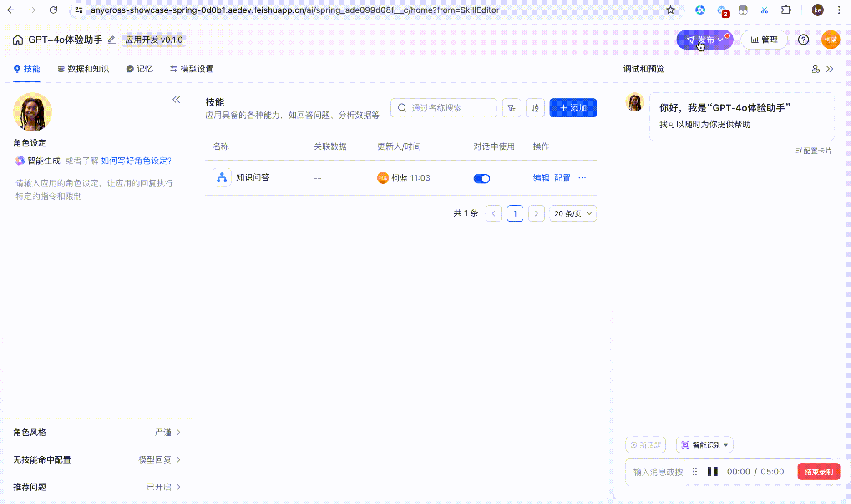Click the home icon beside GPT-4o体验助手

18,40
